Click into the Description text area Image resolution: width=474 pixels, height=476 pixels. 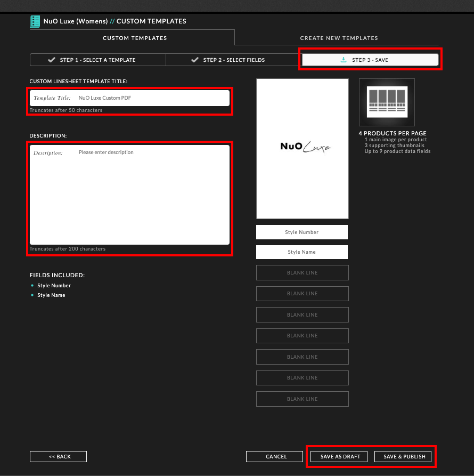point(129,195)
